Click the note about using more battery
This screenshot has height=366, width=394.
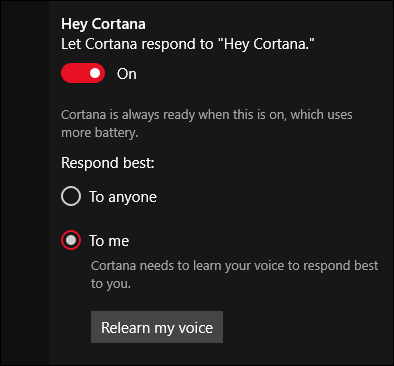coord(207,124)
